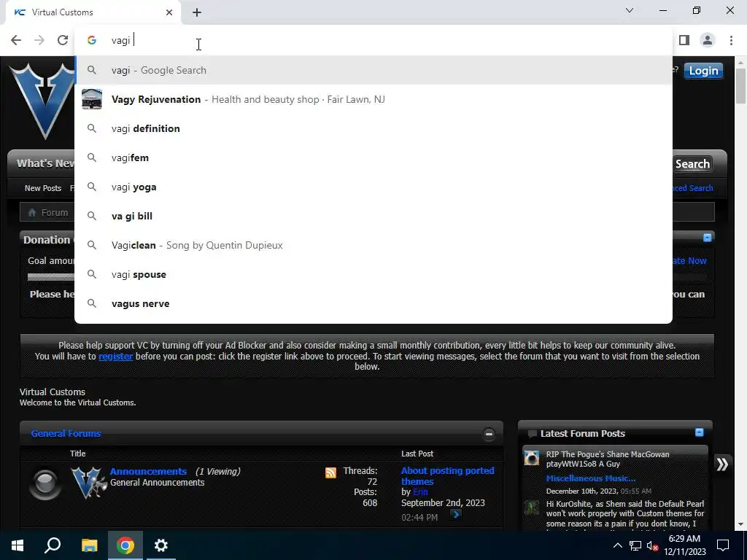
Task: Pick the 'vagifem' suggestion
Action: point(373,157)
